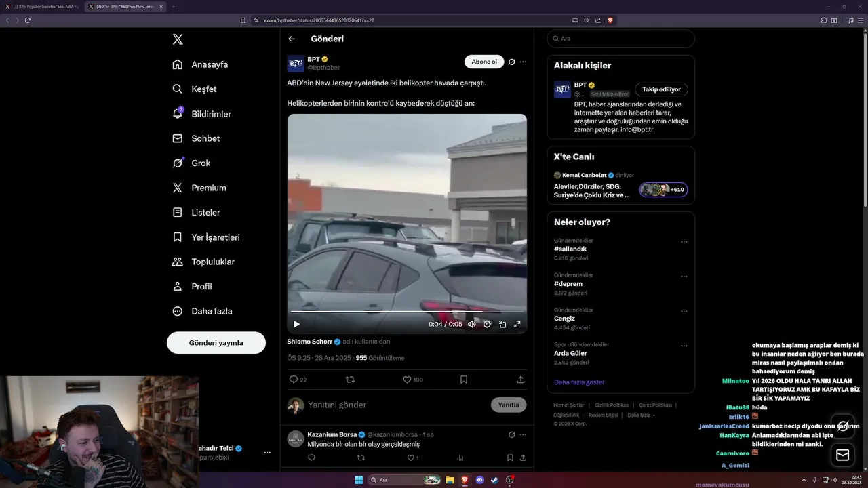Click the Abone ol button
Viewport: 868px width, 488px height.
(484, 62)
